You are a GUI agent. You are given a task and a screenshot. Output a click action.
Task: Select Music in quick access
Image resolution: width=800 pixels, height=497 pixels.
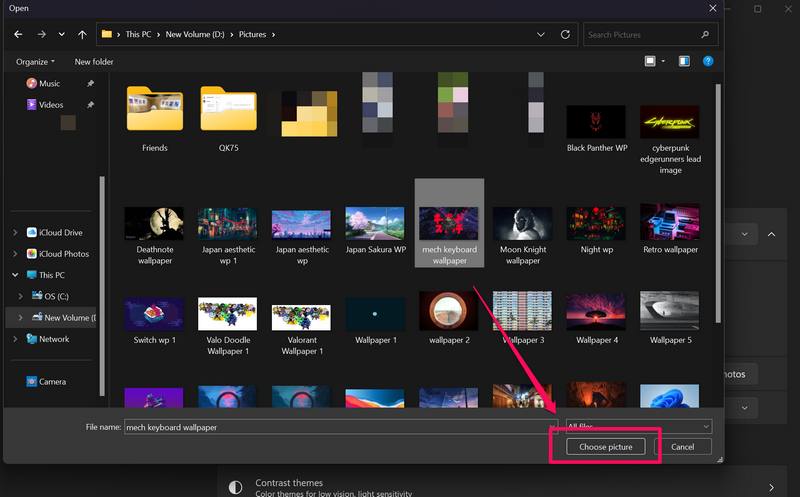[49, 83]
